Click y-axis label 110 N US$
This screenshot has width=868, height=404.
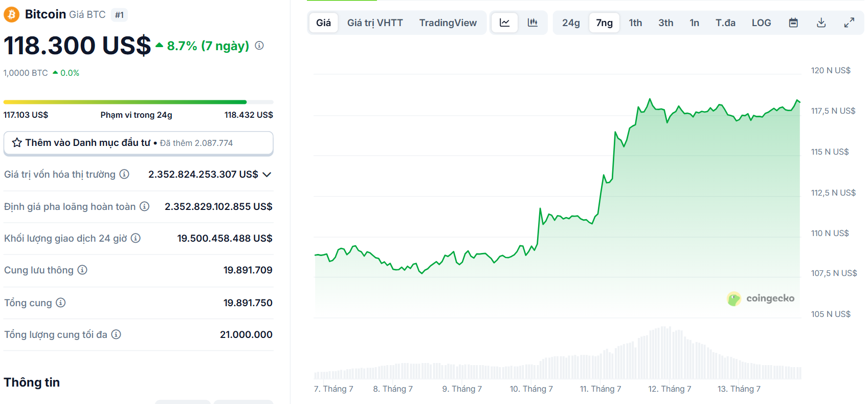point(830,233)
